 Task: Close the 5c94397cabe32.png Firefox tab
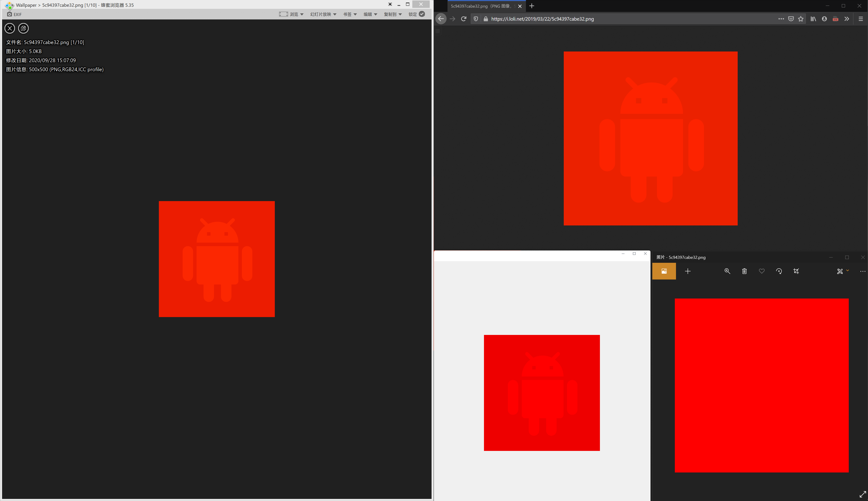coord(520,6)
